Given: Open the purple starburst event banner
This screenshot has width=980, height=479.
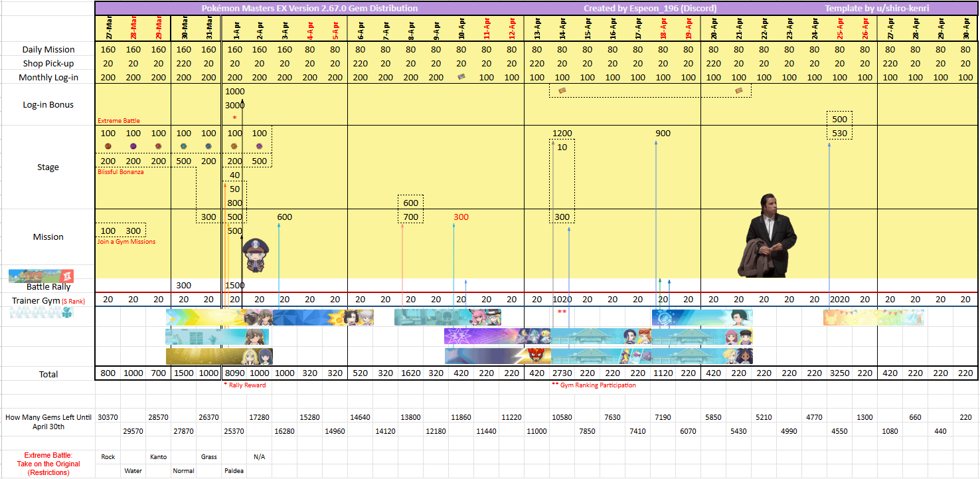Looking at the screenshot, I should tap(498, 337).
